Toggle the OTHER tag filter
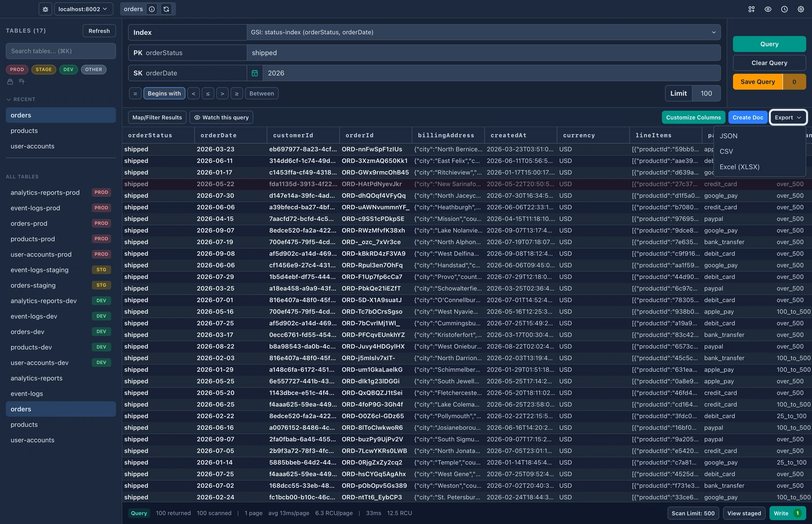 (x=94, y=69)
